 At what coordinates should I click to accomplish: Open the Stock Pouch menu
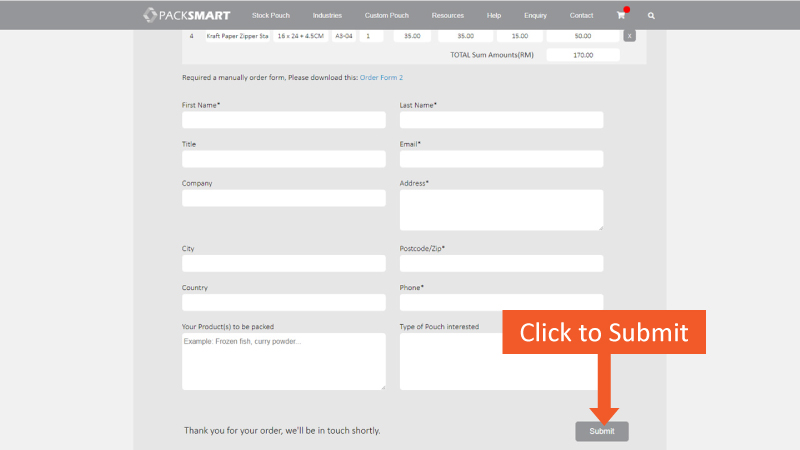point(271,16)
